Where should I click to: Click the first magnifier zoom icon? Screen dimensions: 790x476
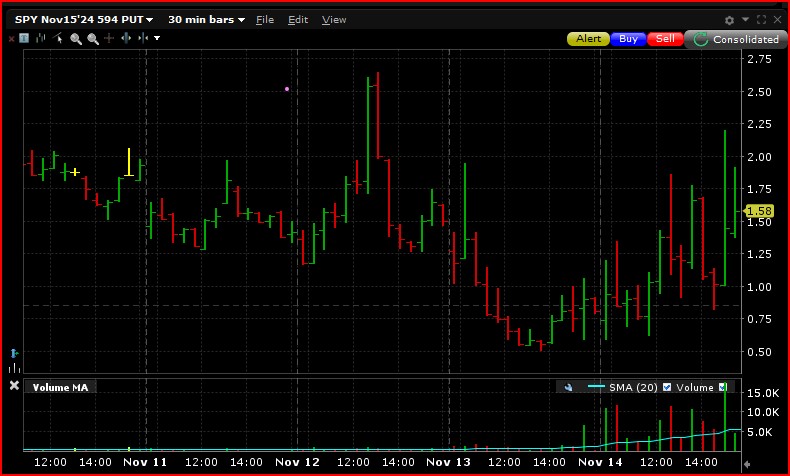point(76,39)
